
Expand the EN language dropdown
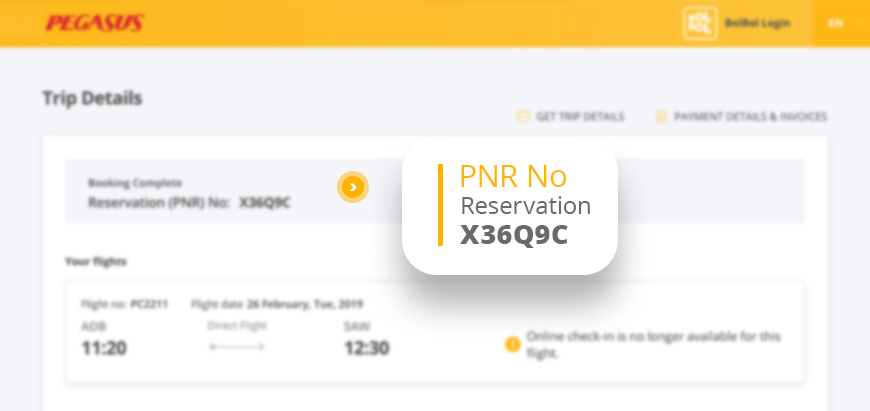click(841, 23)
